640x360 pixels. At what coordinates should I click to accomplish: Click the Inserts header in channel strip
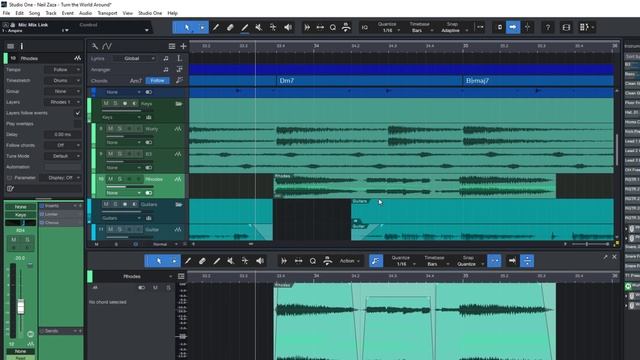60,206
